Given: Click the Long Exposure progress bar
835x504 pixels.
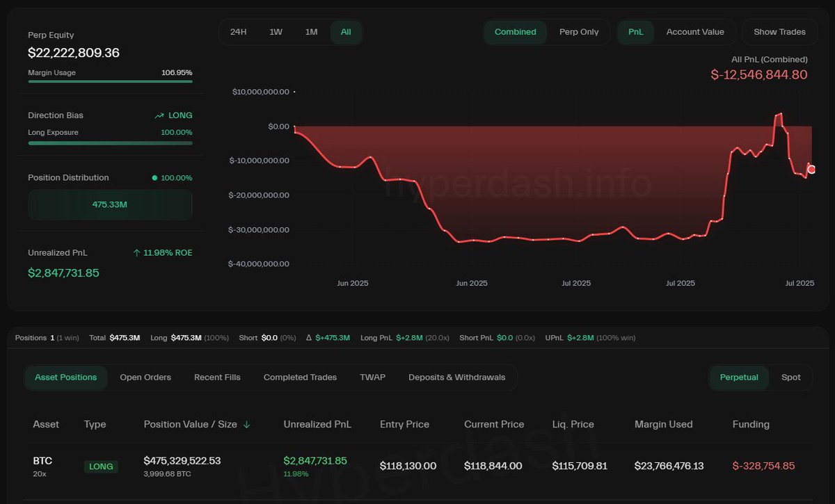Looking at the screenshot, I should pyautogui.click(x=110, y=143).
